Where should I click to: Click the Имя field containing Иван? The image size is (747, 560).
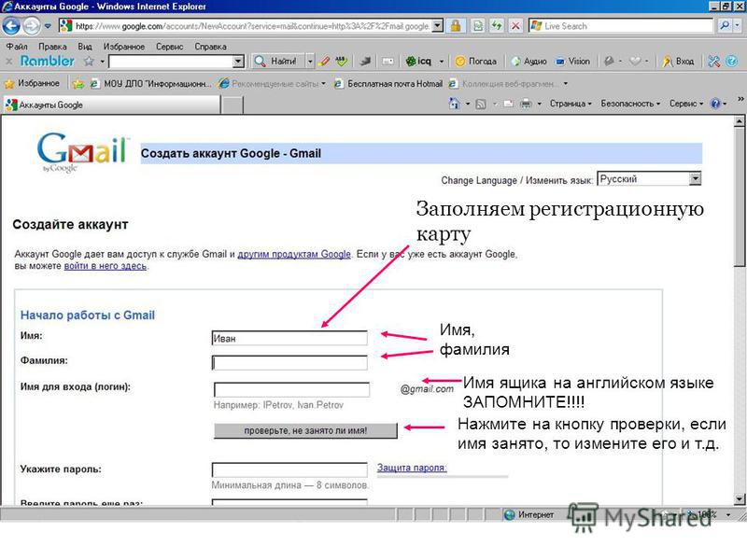click(289, 338)
